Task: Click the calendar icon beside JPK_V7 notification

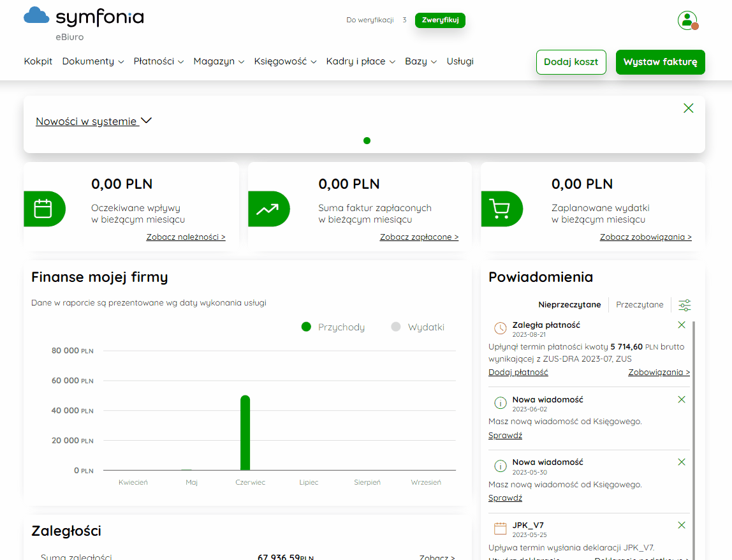Action: coord(500,528)
